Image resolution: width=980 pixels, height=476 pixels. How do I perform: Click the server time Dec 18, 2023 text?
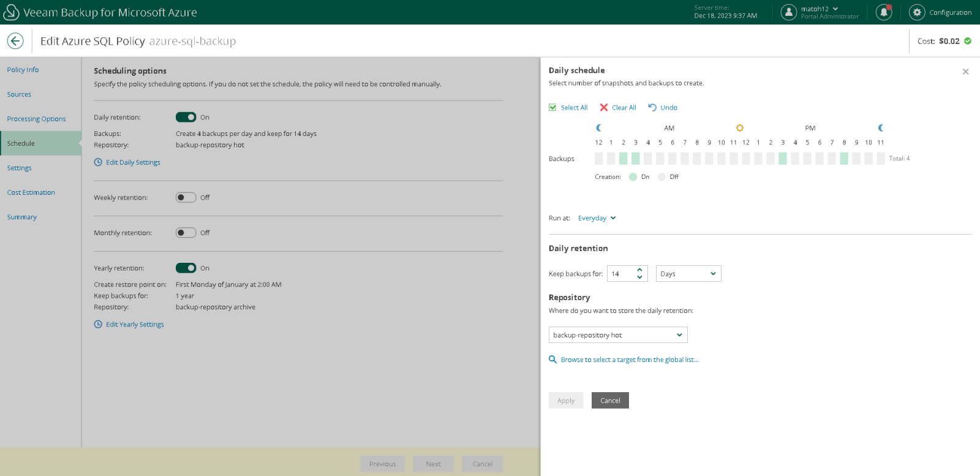click(726, 16)
